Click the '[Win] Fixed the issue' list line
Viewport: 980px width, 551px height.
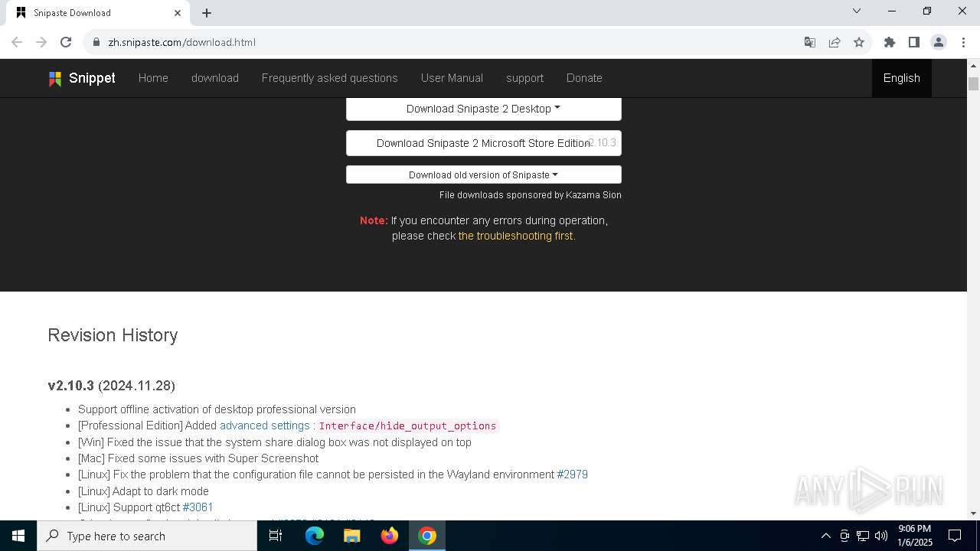[x=275, y=442]
